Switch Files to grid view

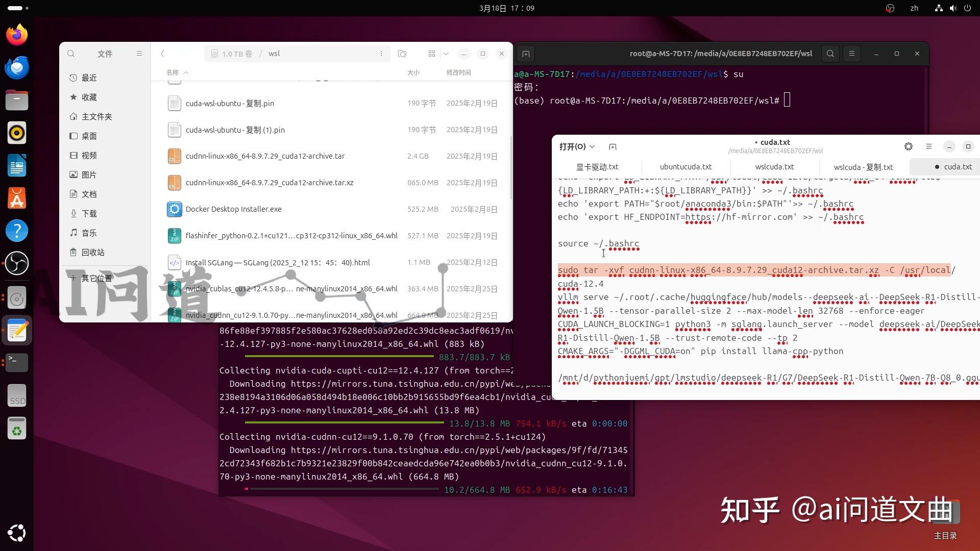tap(432, 54)
